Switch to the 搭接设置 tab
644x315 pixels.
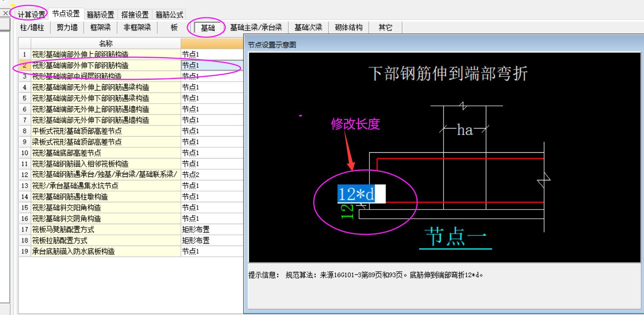click(x=135, y=15)
